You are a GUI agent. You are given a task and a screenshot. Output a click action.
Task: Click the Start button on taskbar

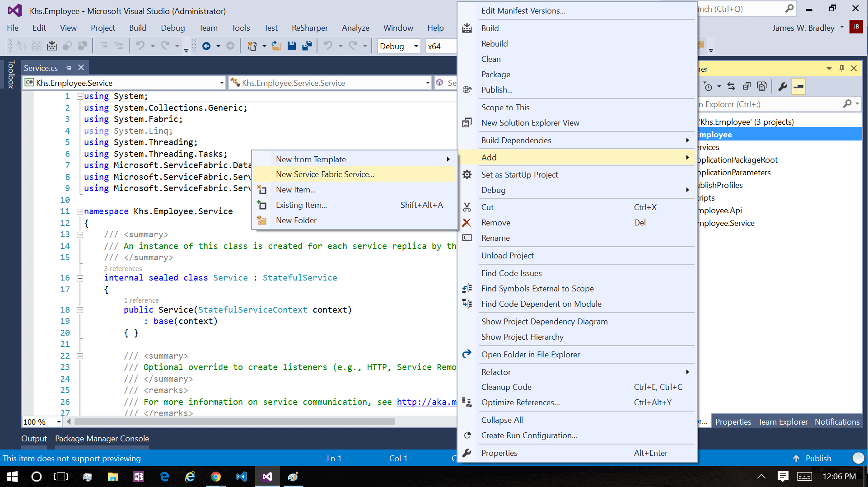tap(12, 477)
